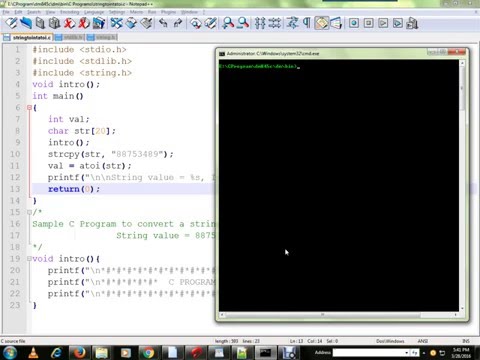Open the Search menu
Image resolution: width=480 pixels, height=360 pixels.
34,12
